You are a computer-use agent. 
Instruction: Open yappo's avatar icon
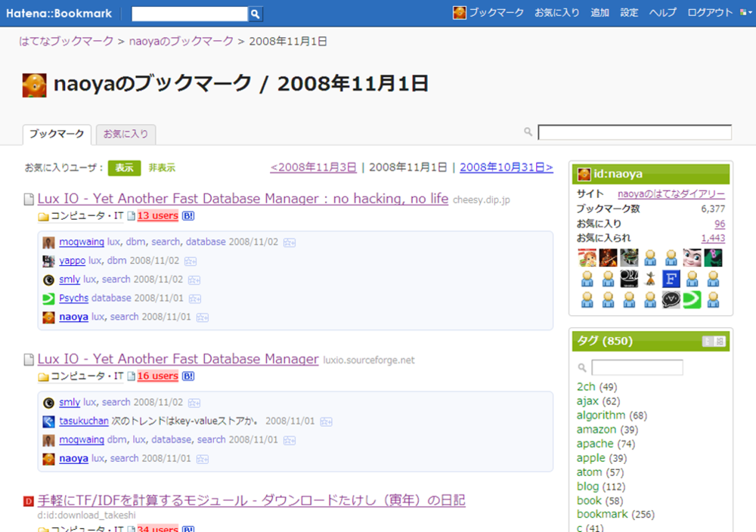click(48, 261)
